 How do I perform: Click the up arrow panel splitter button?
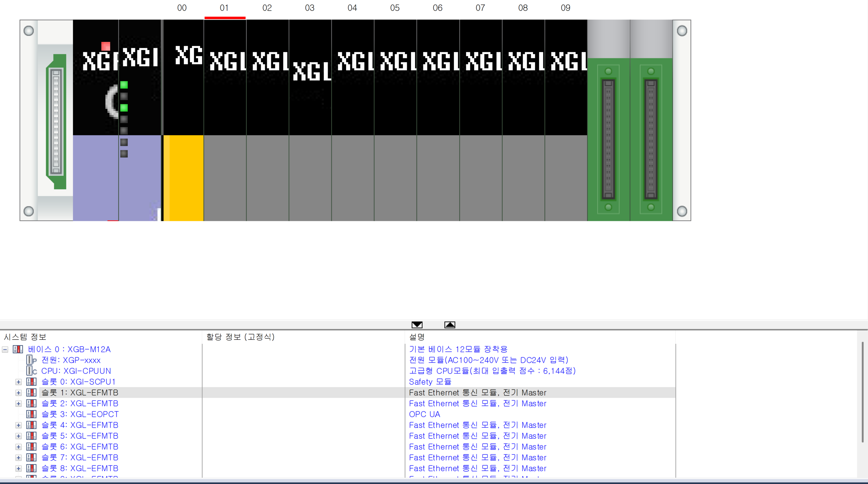[x=449, y=324]
